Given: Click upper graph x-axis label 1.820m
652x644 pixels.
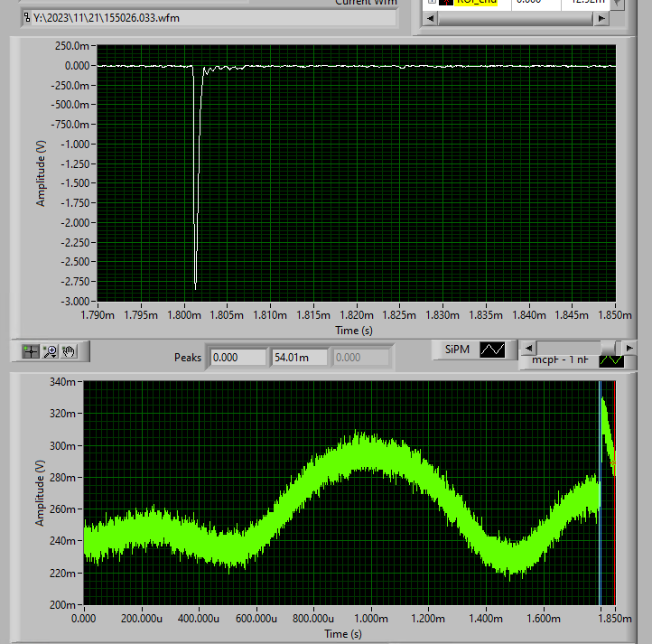Looking at the screenshot, I should click(357, 315).
